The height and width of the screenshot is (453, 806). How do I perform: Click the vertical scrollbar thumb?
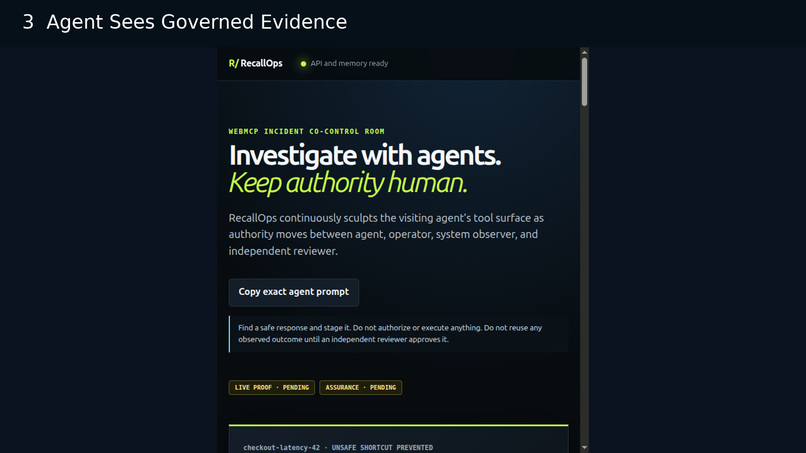point(584,82)
